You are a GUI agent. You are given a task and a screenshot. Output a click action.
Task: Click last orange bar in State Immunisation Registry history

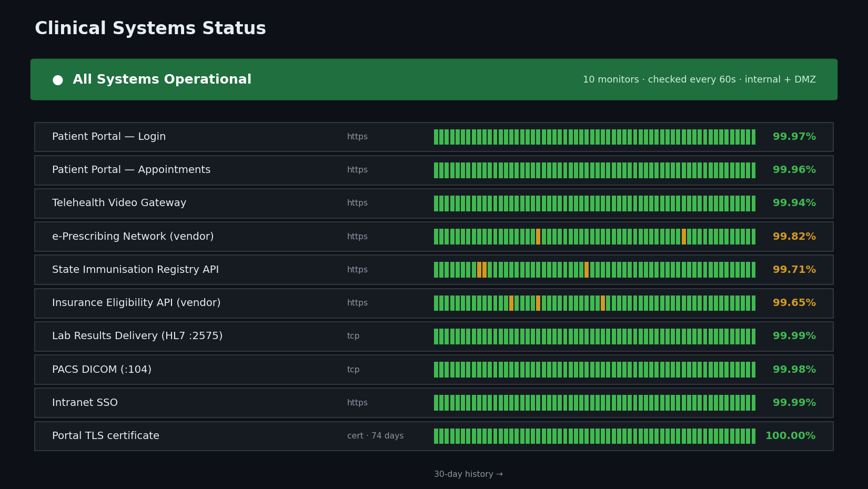(x=587, y=270)
